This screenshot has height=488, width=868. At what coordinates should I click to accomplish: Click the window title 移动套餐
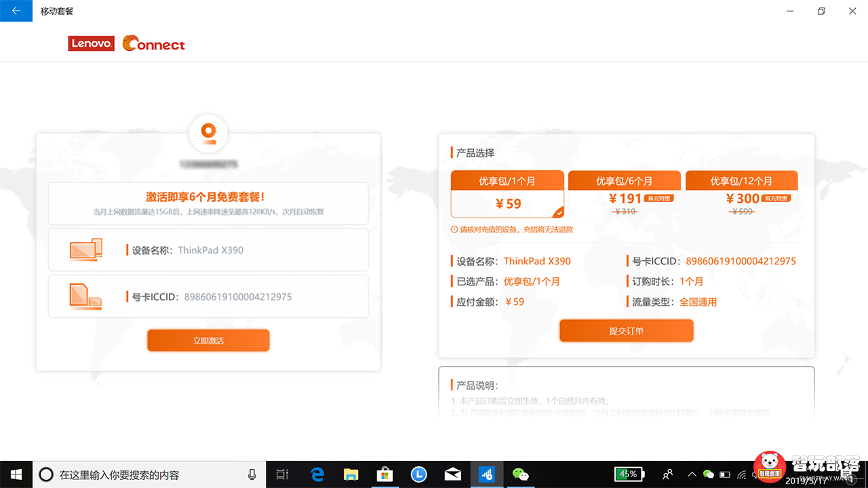[x=57, y=12]
